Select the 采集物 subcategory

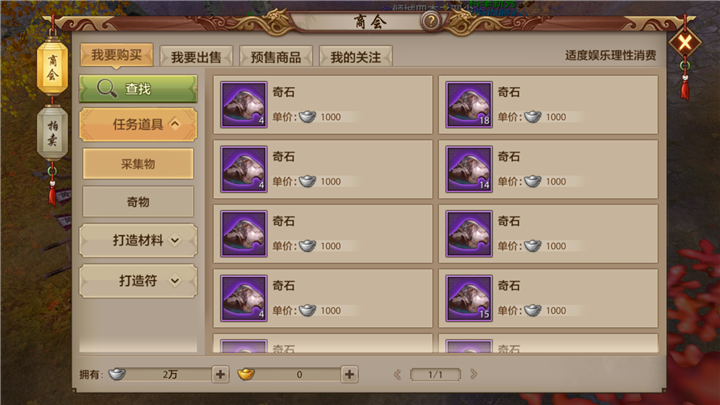click(x=138, y=164)
